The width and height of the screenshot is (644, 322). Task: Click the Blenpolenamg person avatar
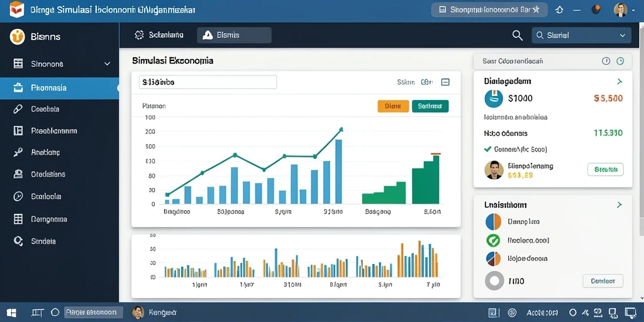click(x=494, y=170)
